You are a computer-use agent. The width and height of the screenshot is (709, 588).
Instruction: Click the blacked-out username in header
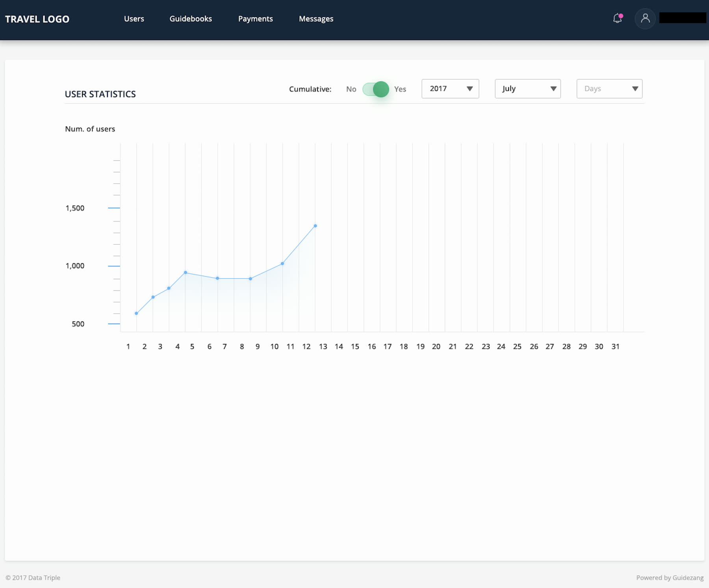(x=683, y=18)
